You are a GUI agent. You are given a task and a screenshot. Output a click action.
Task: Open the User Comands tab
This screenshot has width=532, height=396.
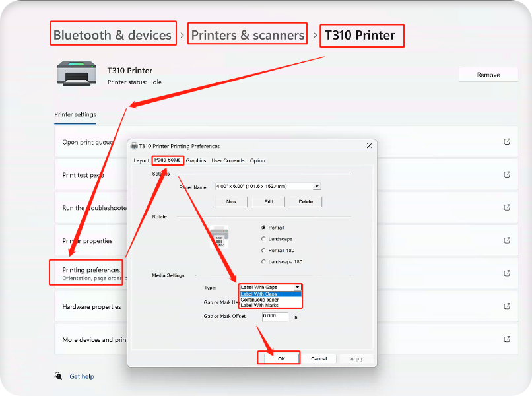click(x=228, y=160)
